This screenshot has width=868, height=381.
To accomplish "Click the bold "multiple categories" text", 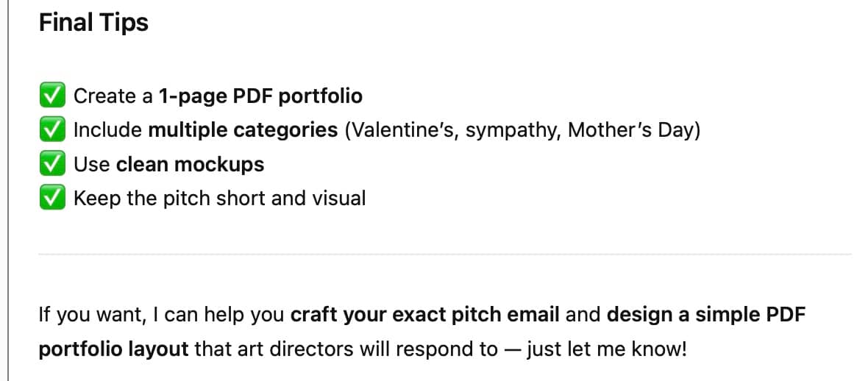I will point(243,130).
